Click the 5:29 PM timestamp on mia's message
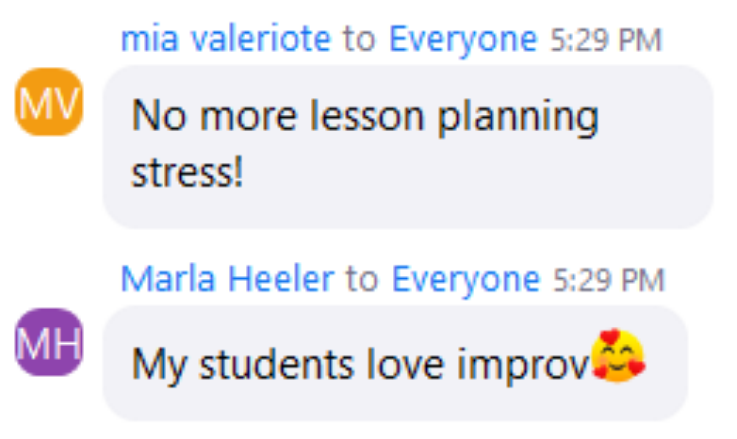Viewport: 737px width, 439px height. coord(605,40)
